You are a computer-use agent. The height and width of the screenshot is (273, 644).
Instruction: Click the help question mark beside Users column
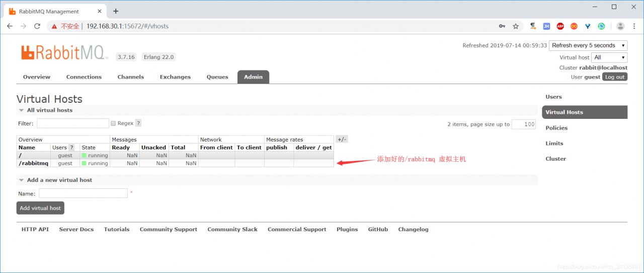tap(71, 148)
